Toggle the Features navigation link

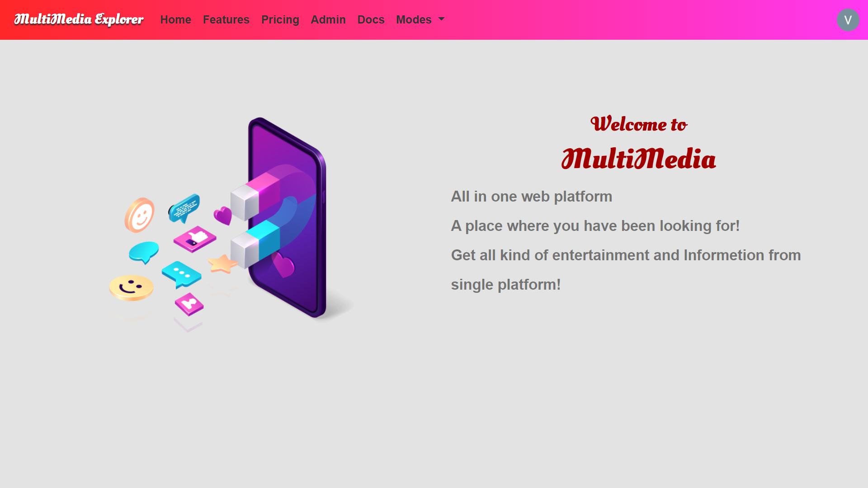point(226,20)
